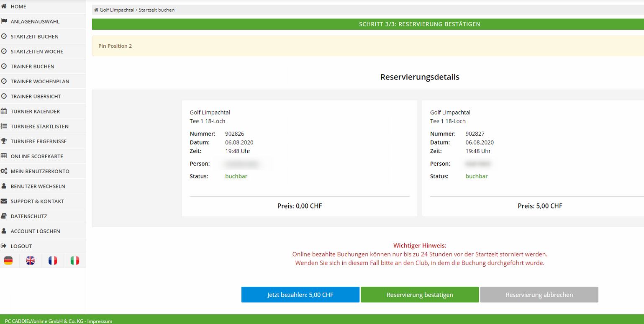The height and width of the screenshot is (324, 644).
Task: Open Trainer Wochenplan in sidebar
Action: [40, 81]
